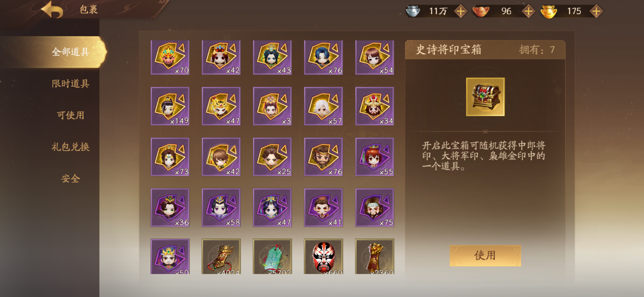Select the hero shard showing x3

coord(272,106)
